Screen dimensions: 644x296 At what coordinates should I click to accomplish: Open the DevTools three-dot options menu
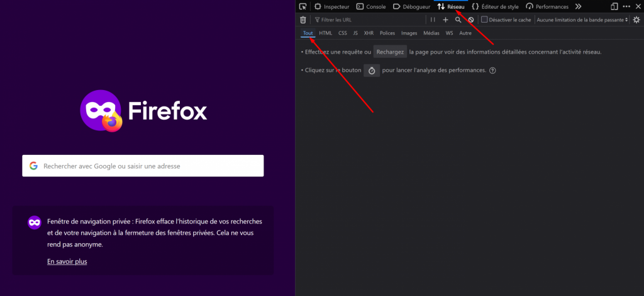[626, 6]
